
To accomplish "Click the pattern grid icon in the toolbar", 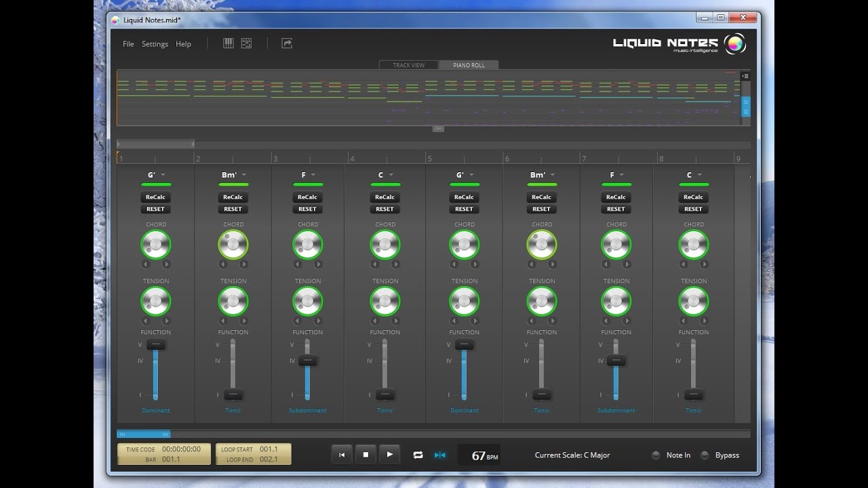I will (x=246, y=43).
